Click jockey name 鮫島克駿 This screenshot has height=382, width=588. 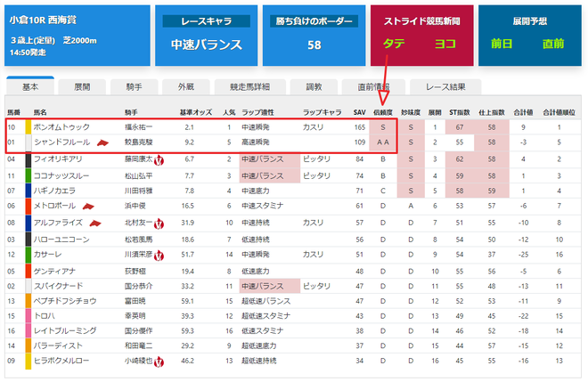138,142
